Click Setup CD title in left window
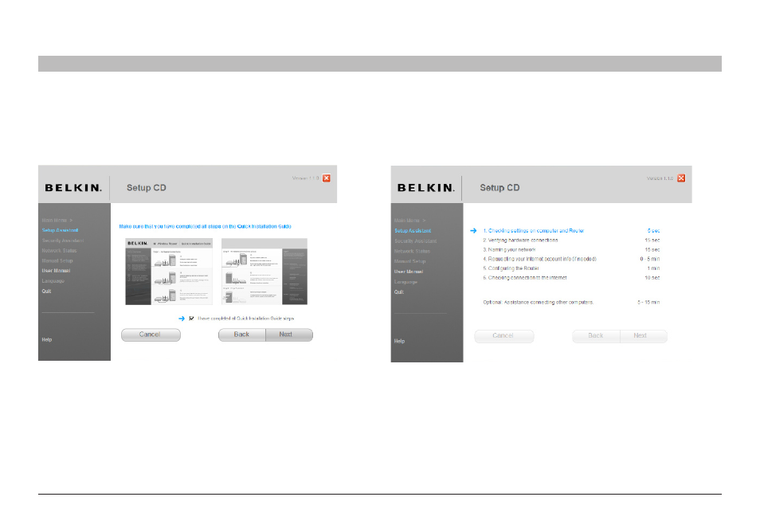Image resolution: width=760 pixels, height=532 pixels. tap(147, 187)
